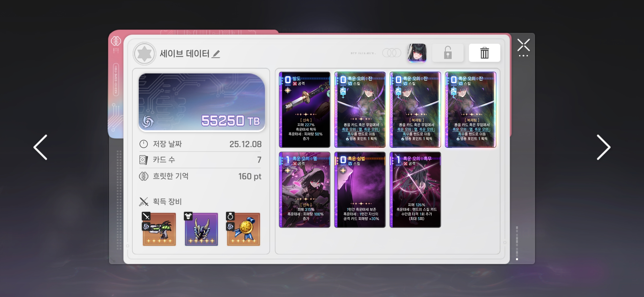Go to previous save with left arrow
The height and width of the screenshot is (297, 644).
tap(40, 147)
